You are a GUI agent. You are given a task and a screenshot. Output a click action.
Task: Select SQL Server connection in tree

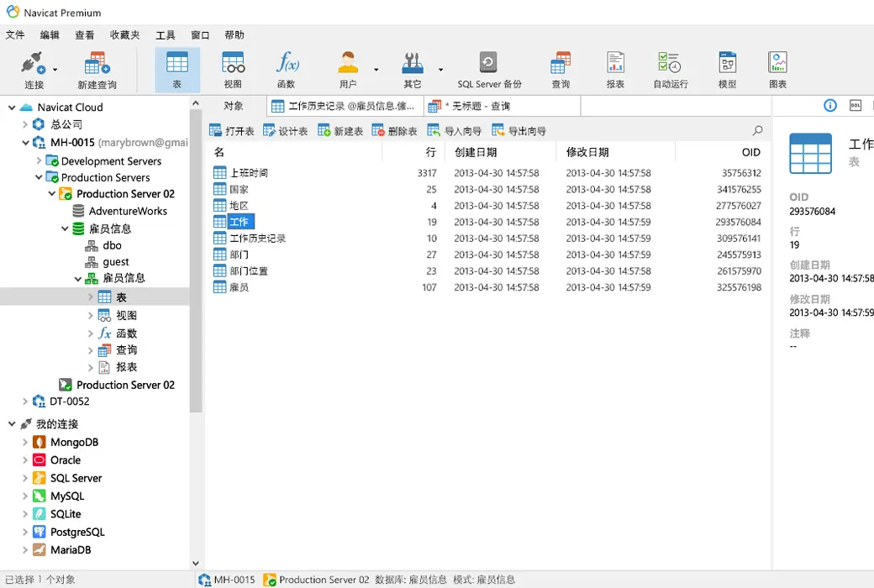[x=67, y=478]
